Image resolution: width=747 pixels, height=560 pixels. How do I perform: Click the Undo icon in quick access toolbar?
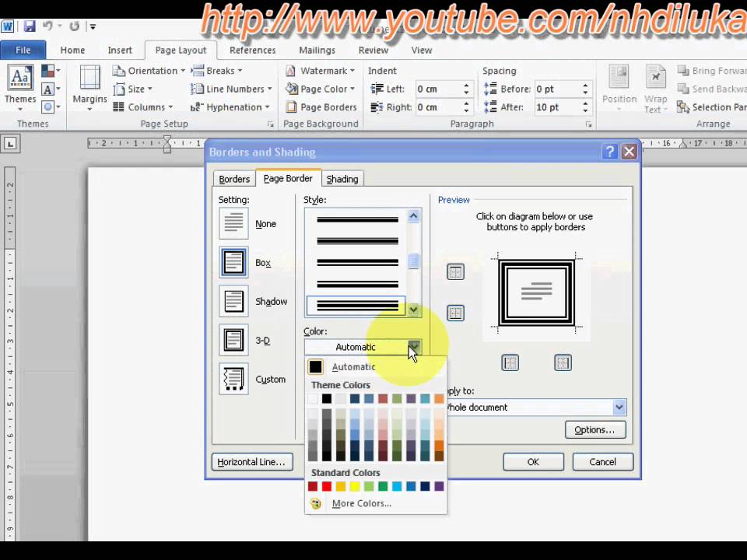tap(47, 26)
